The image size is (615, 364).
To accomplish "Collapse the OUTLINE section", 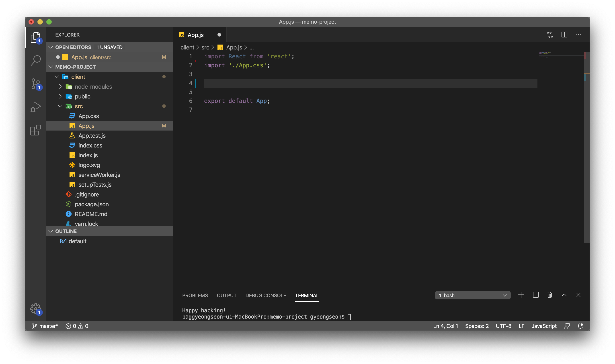I will click(66, 231).
